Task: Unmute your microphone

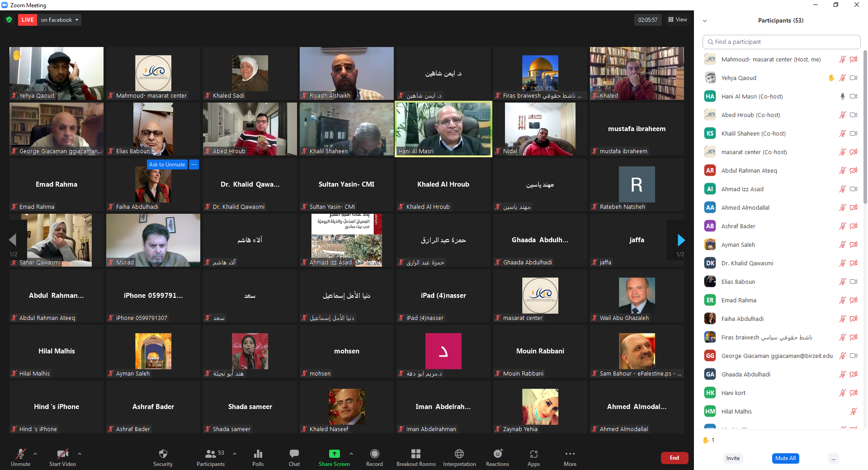Action: (x=20, y=457)
